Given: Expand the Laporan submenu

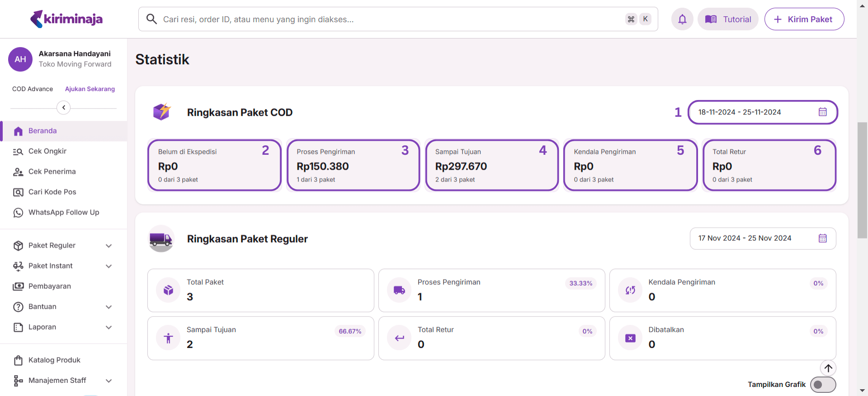Looking at the screenshot, I should 108,327.
